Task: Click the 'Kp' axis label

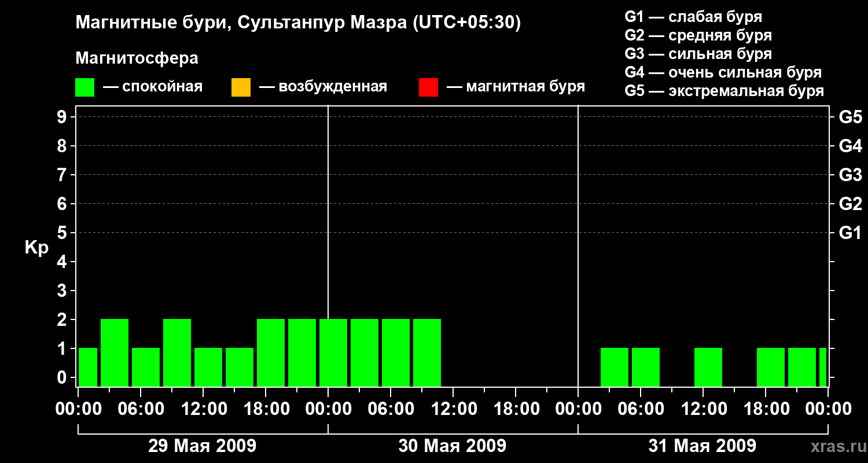Action: coord(36,248)
